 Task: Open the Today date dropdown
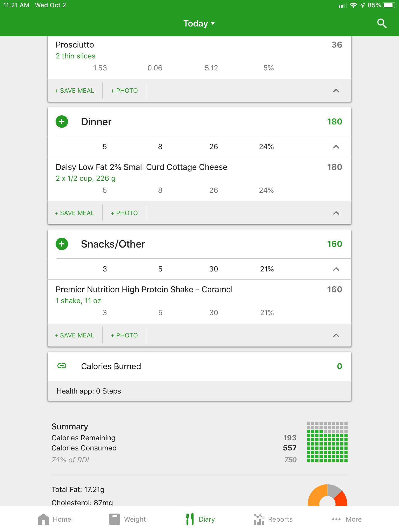199,23
